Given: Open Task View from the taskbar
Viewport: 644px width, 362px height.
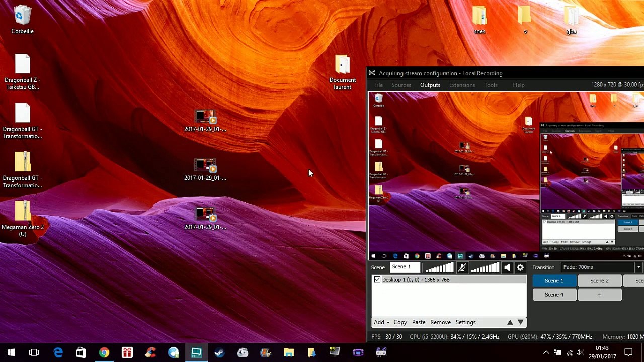Looking at the screenshot, I should pos(34,352).
